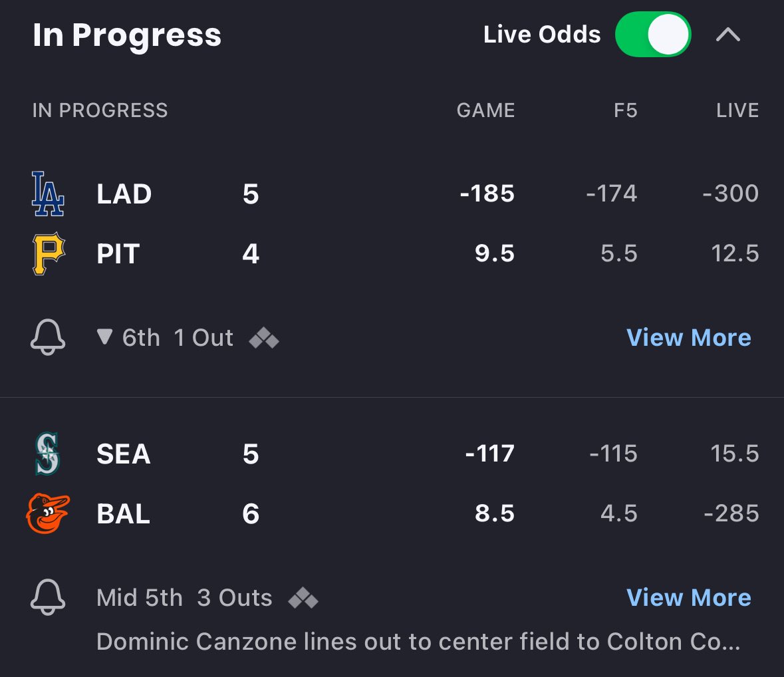
Task: Select the LIVE odds column header
Action: (x=737, y=110)
